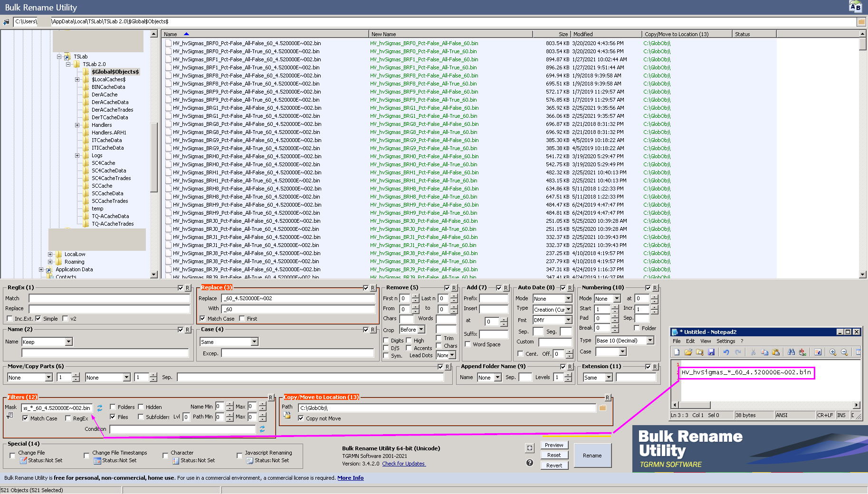The image size is (868, 494).
Task: Click the browse folder icon beside Path field
Action: point(602,408)
